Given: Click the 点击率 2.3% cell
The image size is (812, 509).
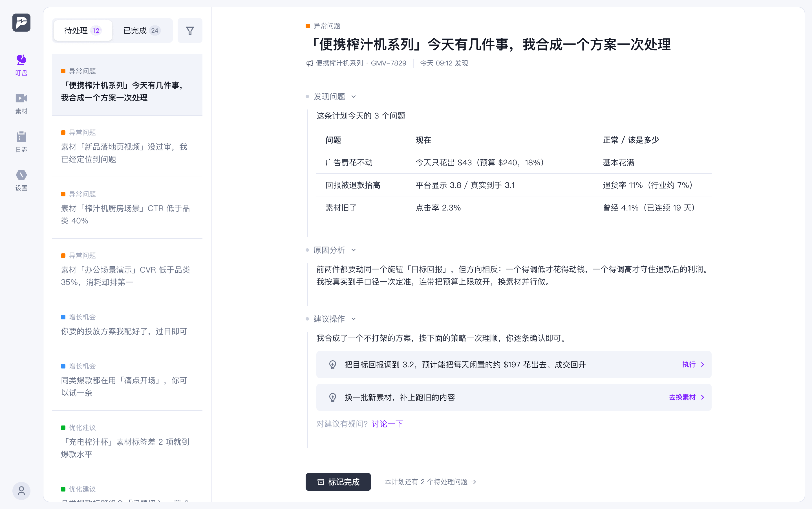Looking at the screenshot, I should coord(438,208).
